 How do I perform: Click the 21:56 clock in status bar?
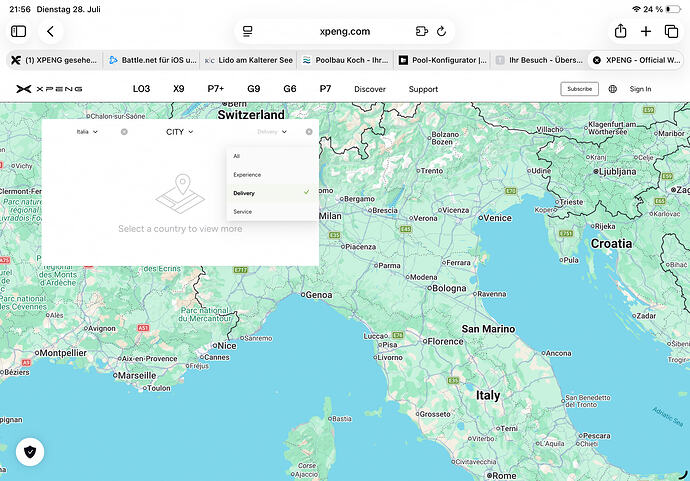tap(20, 9)
